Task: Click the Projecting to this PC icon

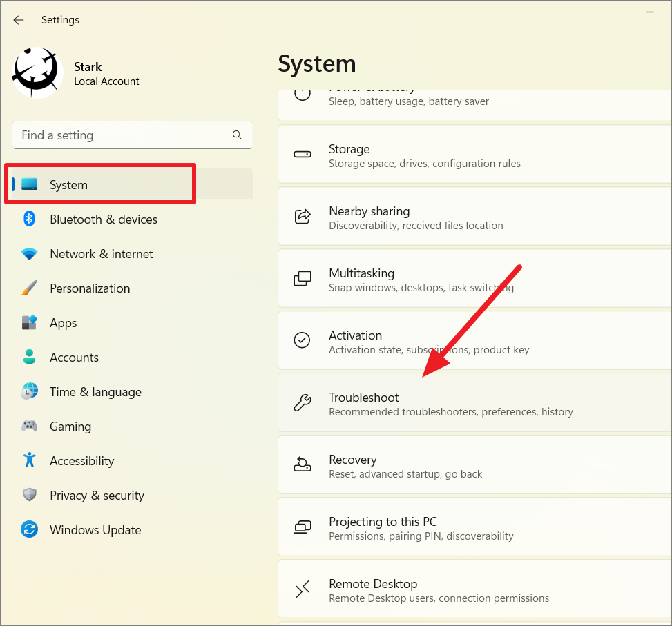Action: [303, 527]
